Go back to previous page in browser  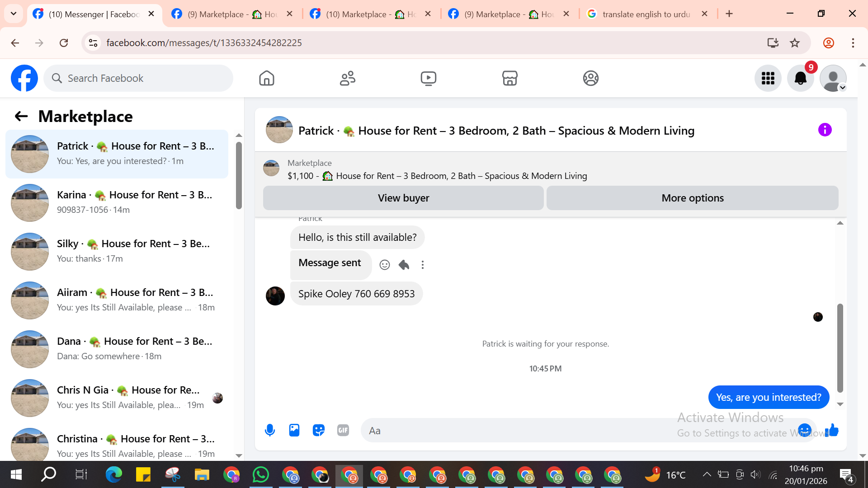coord(15,43)
